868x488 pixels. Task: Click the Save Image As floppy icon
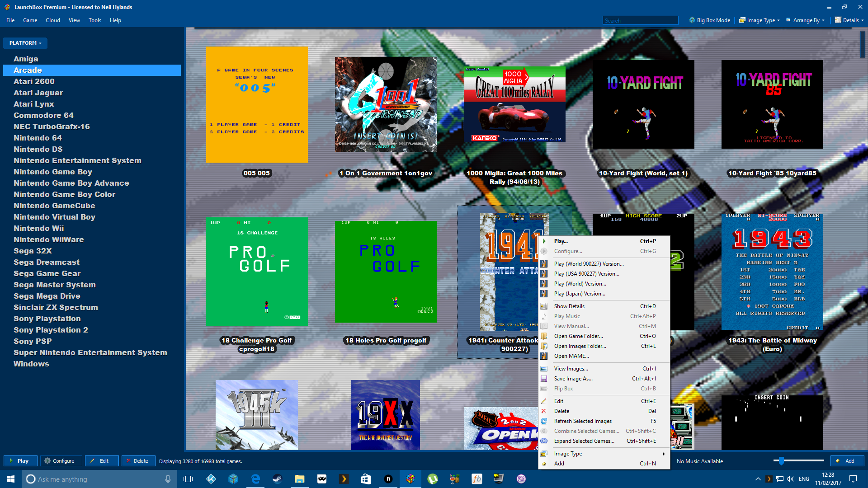coord(544,379)
